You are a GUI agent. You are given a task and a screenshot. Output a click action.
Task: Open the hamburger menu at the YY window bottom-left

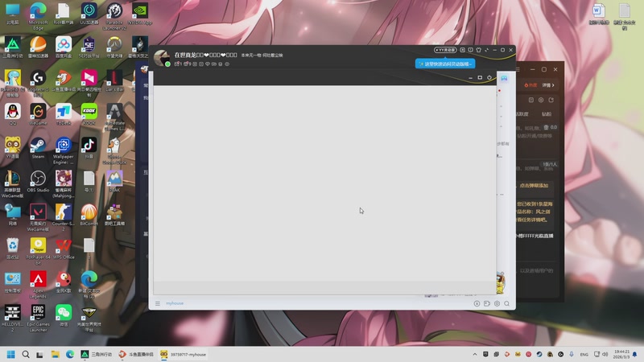point(157,304)
